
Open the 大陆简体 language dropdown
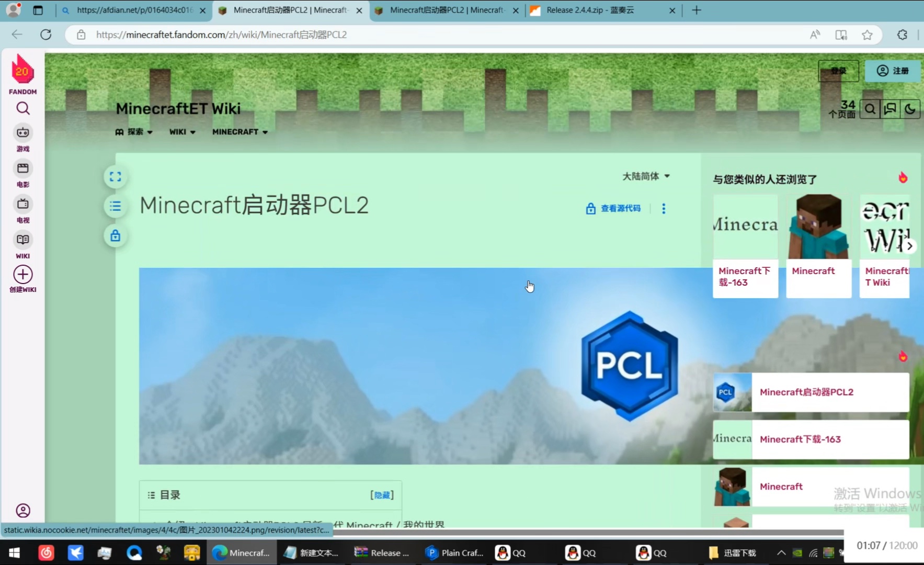coord(645,176)
